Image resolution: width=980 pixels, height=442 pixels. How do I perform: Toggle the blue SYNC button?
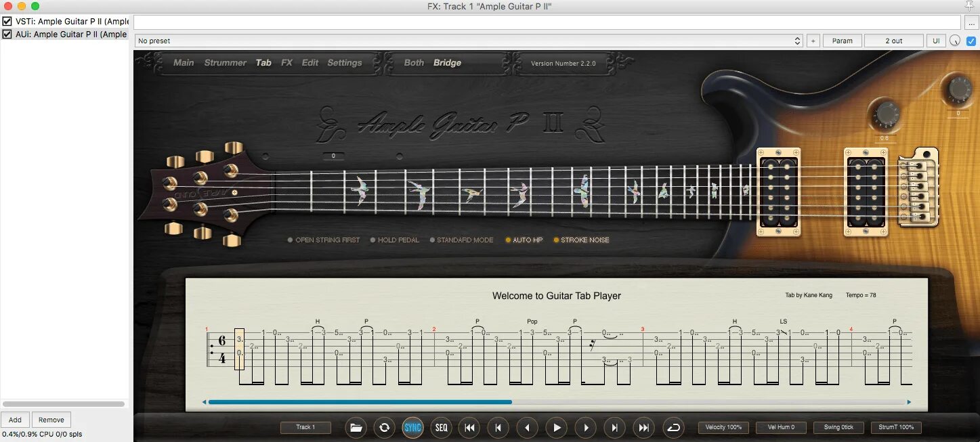click(x=412, y=427)
